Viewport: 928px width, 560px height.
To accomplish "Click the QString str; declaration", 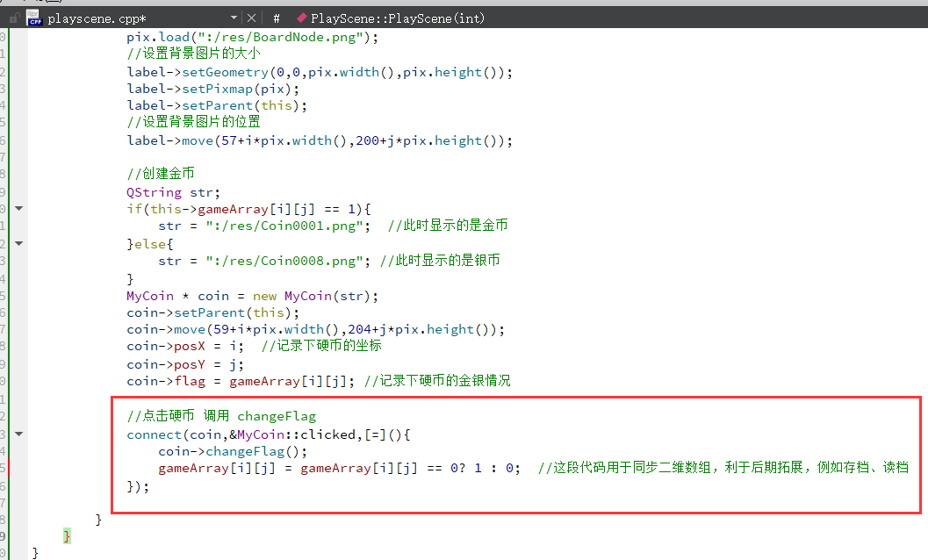I will (173, 193).
